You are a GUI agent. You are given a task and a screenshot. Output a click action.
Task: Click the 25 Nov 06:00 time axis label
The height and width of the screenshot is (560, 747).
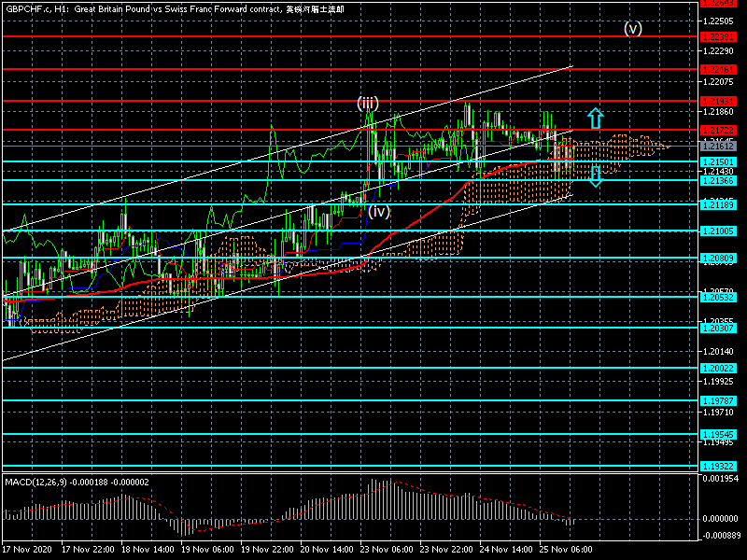[x=566, y=549]
